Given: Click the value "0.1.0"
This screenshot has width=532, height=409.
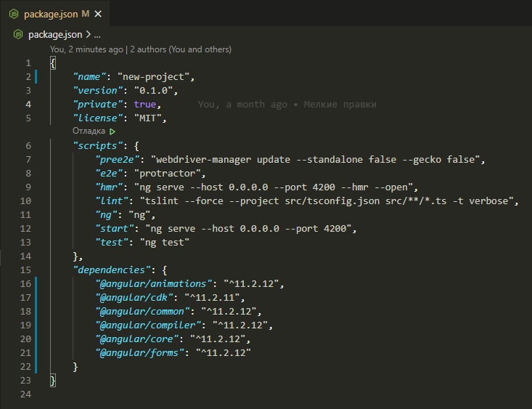Looking at the screenshot, I should point(153,91).
